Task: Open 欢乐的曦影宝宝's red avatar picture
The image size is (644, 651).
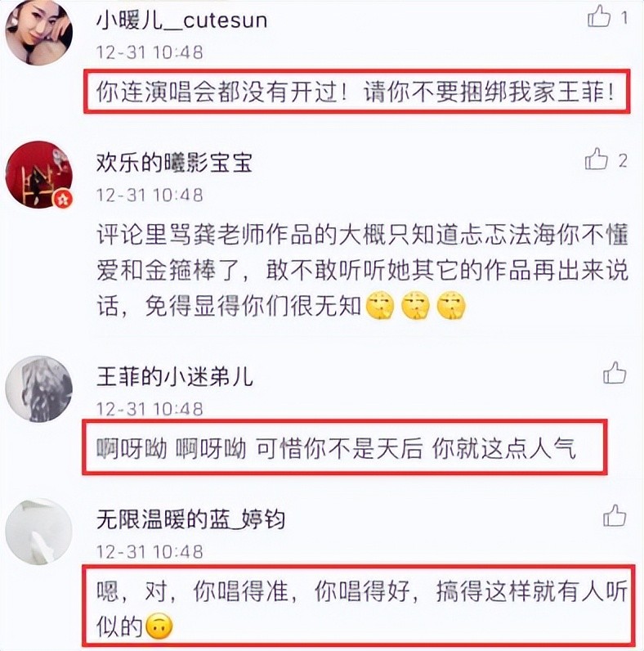Action: [x=39, y=174]
